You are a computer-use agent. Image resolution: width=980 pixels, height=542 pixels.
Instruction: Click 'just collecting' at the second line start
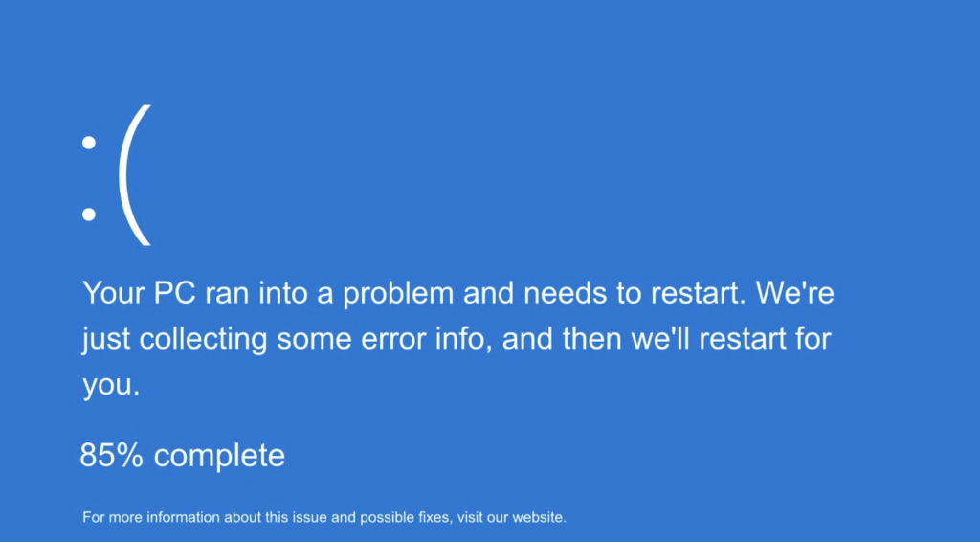174,340
